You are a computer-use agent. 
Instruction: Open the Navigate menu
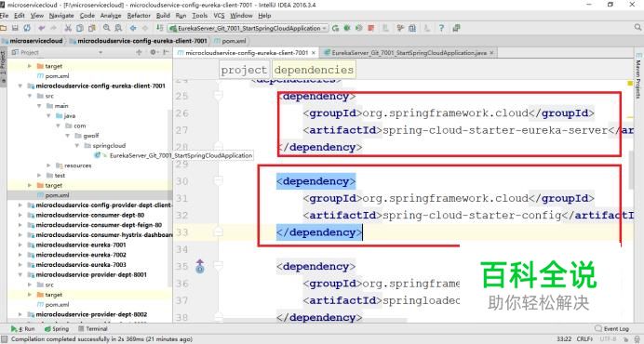[61, 16]
